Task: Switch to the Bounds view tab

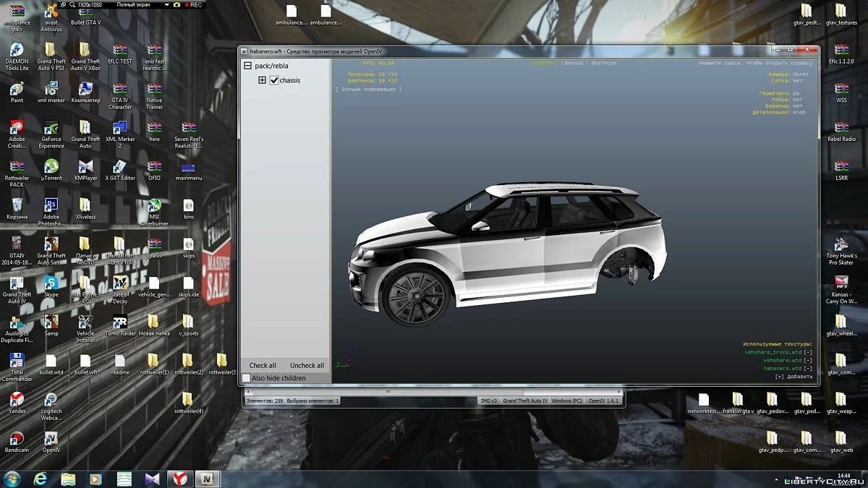Action: (x=574, y=63)
